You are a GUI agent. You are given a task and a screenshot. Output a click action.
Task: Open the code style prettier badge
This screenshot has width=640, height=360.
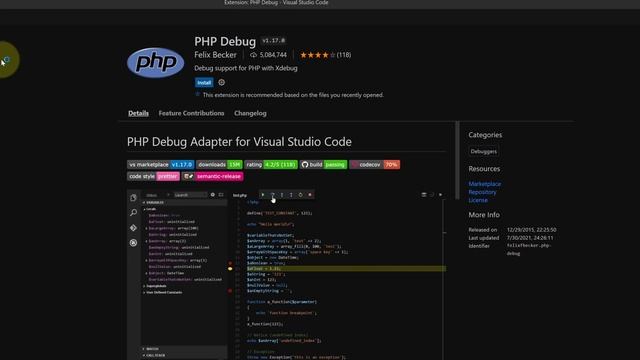153,176
